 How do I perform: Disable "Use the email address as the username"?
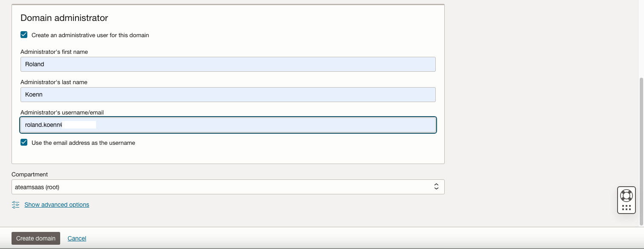[x=24, y=142]
